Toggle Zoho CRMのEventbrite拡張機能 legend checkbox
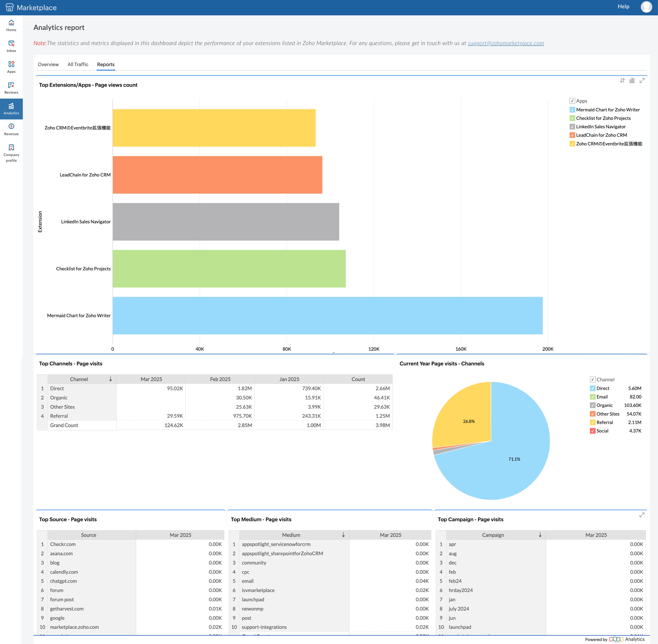 pos(572,144)
